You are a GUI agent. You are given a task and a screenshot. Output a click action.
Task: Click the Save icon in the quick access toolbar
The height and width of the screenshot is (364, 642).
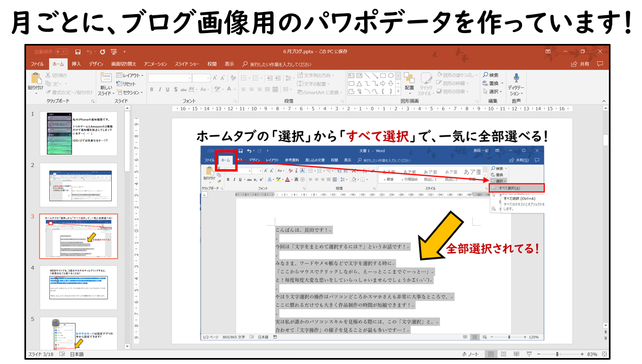pos(78,52)
